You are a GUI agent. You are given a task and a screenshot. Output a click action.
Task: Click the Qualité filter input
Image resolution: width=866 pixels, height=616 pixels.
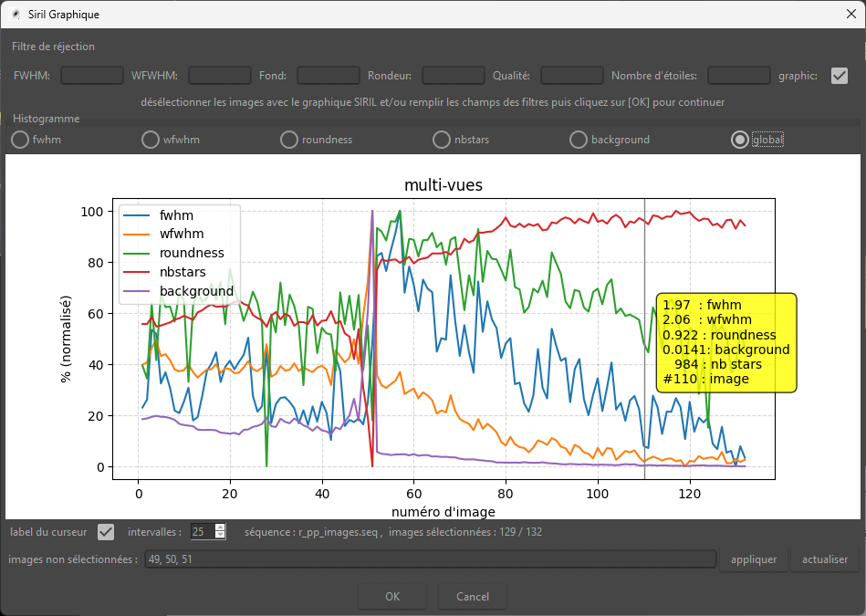(x=571, y=76)
